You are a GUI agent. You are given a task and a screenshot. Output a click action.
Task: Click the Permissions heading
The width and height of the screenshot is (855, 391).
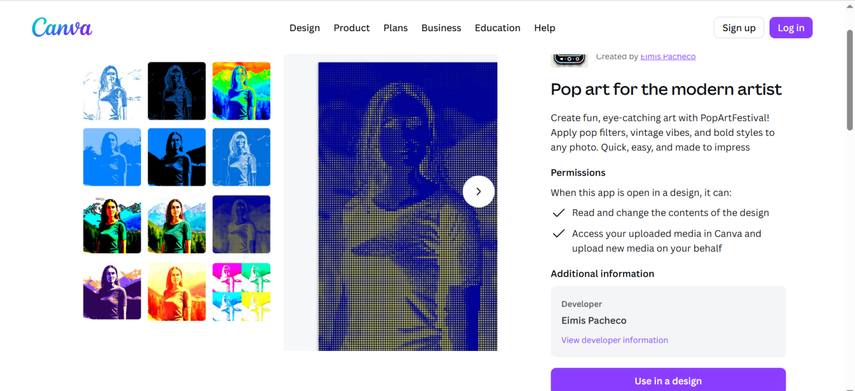click(x=578, y=172)
